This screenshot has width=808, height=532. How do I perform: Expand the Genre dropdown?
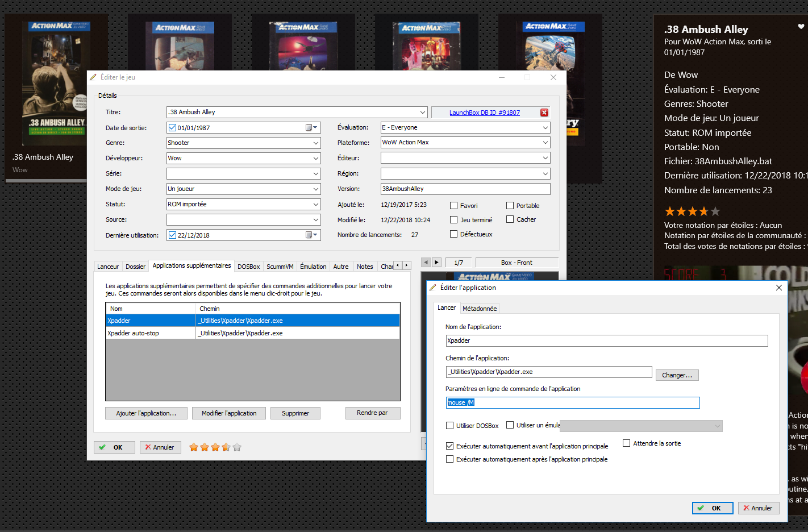pyautogui.click(x=316, y=143)
